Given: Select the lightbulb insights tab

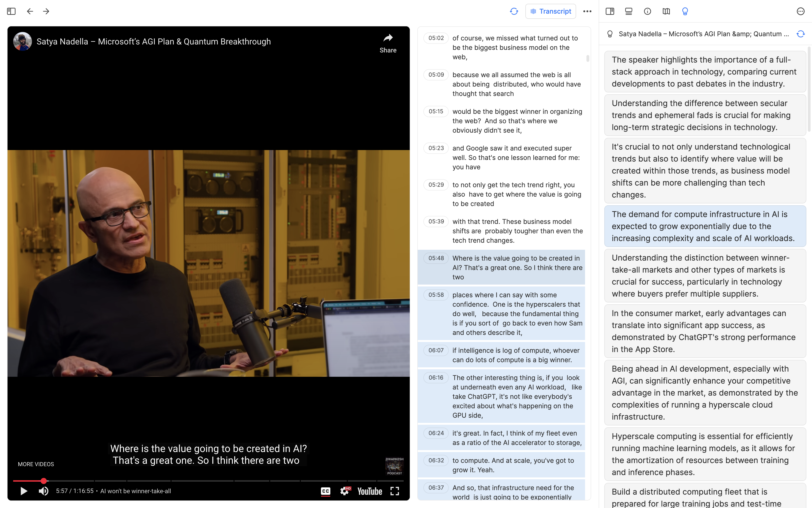Looking at the screenshot, I should 685,12.
